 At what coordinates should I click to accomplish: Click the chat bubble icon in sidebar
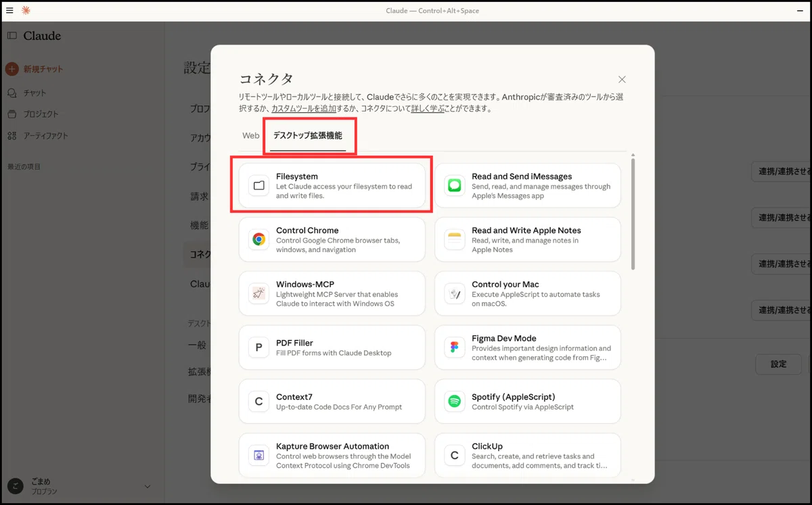tap(12, 93)
